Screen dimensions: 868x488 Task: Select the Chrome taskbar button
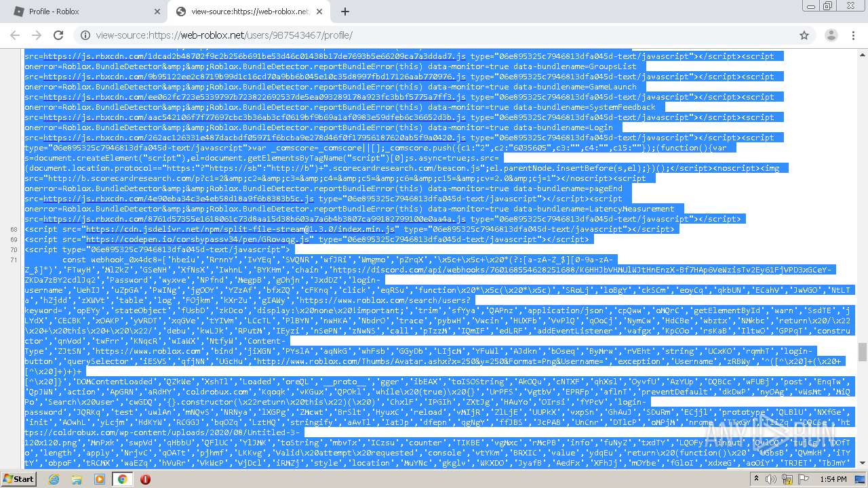[x=122, y=479]
